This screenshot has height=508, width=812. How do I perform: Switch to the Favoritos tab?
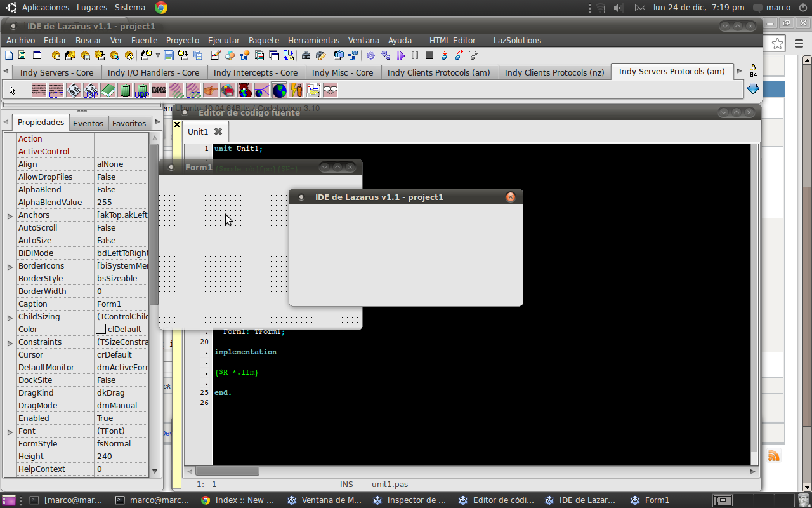(x=129, y=123)
